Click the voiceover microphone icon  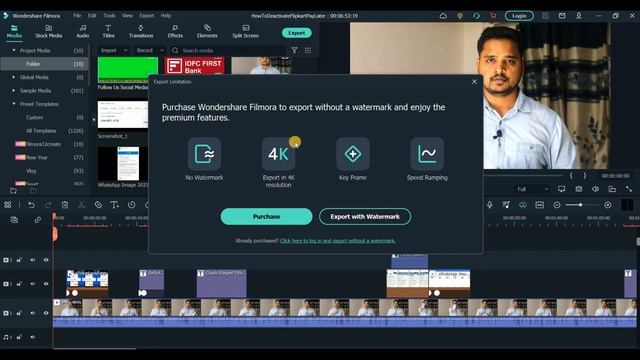pyautogui.click(x=489, y=205)
